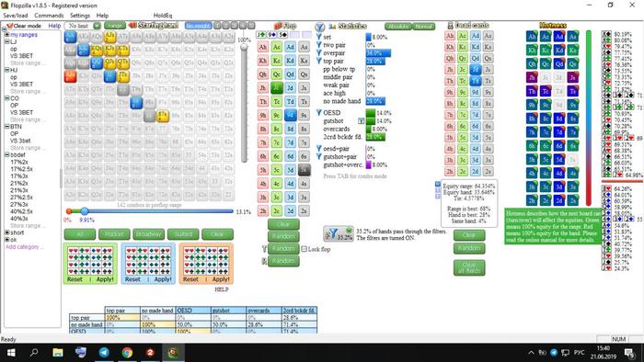Toggle the oesd+pair filter funnel
Viewport: 644px width, 362px height.
pos(318,149)
